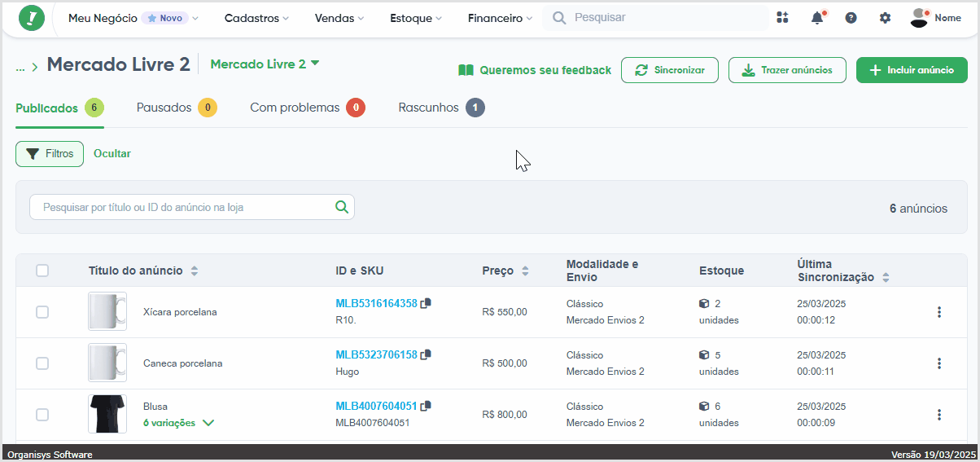Click the Trazer anúncios button

point(787,70)
